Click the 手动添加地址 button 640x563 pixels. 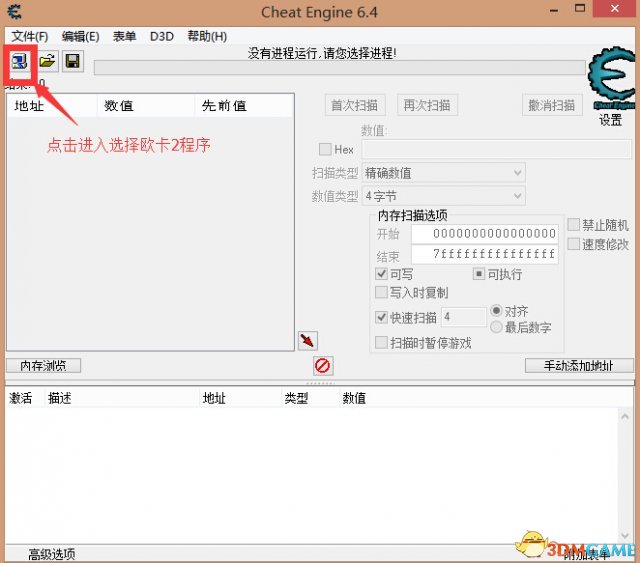(580, 366)
